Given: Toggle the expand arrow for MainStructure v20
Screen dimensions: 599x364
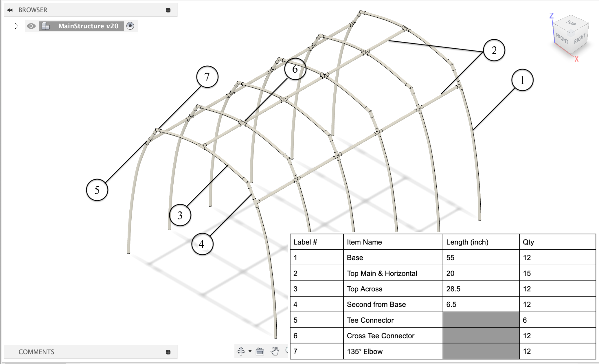Looking at the screenshot, I should point(16,27).
